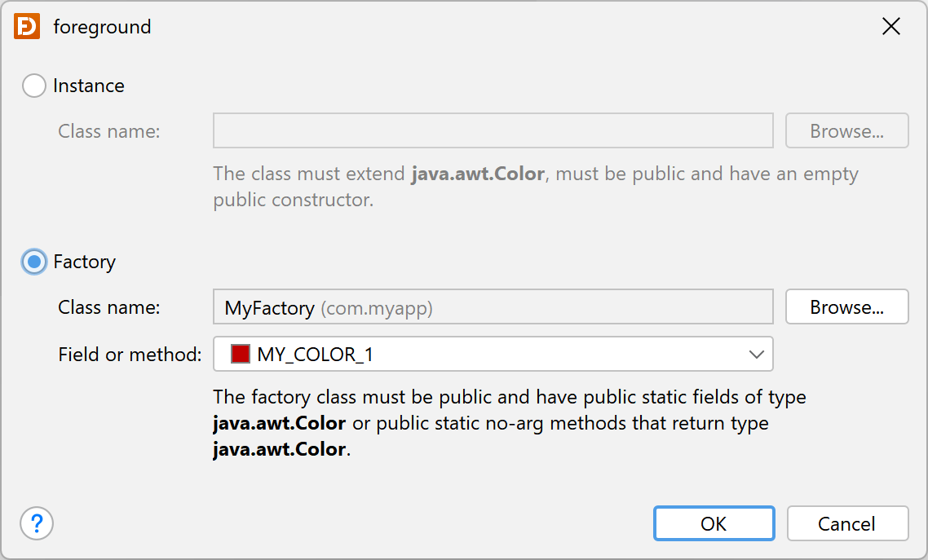This screenshot has width=928, height=560.
Task: Click the 'Field or method:' label
Action: click(x=130, y=355)
